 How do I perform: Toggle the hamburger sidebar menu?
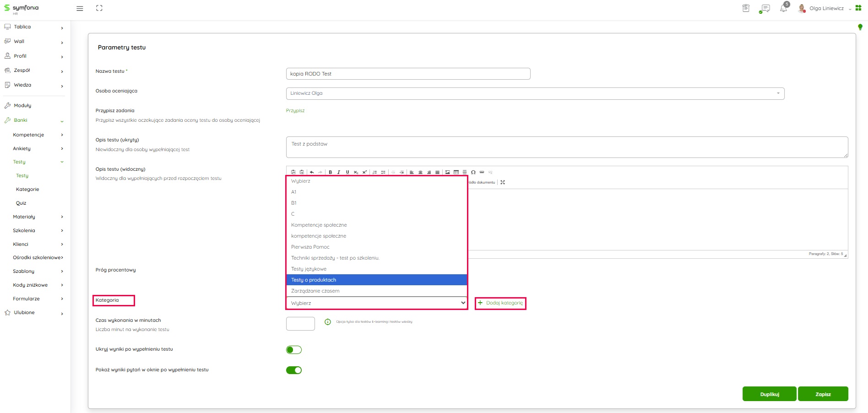80,8
